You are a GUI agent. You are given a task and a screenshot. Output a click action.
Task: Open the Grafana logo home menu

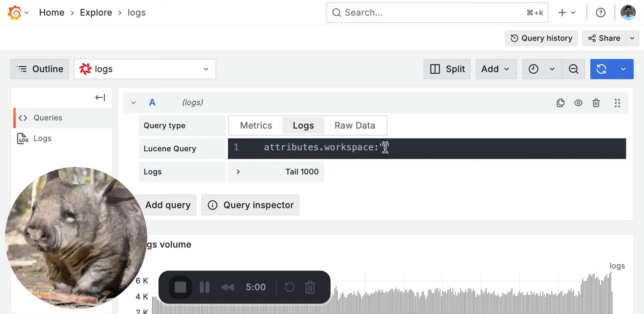tap(14, 13)
